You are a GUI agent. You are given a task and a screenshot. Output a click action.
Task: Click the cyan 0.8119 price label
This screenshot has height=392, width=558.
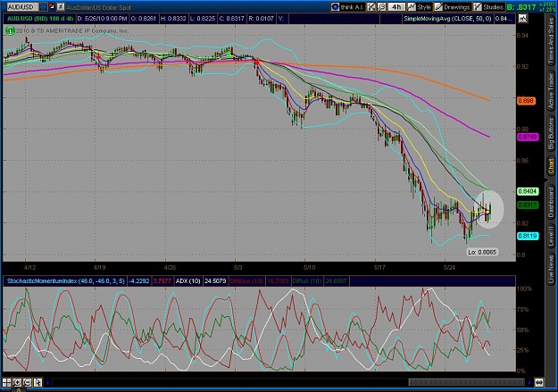pyautogui.click(x=528, y=236)
